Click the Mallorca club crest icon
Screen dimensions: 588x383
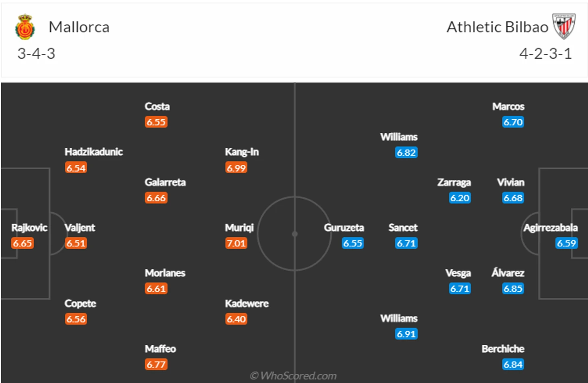25,27
